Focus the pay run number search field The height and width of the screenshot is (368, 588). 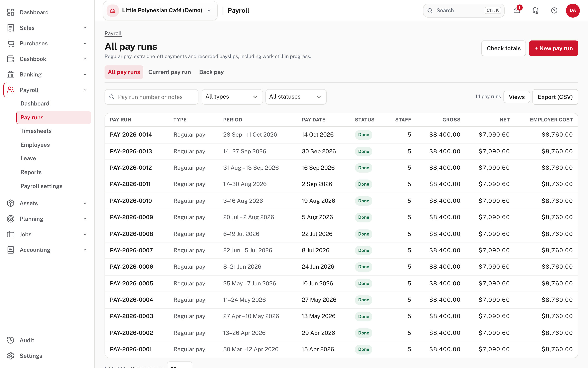click(x=151, y=97)
